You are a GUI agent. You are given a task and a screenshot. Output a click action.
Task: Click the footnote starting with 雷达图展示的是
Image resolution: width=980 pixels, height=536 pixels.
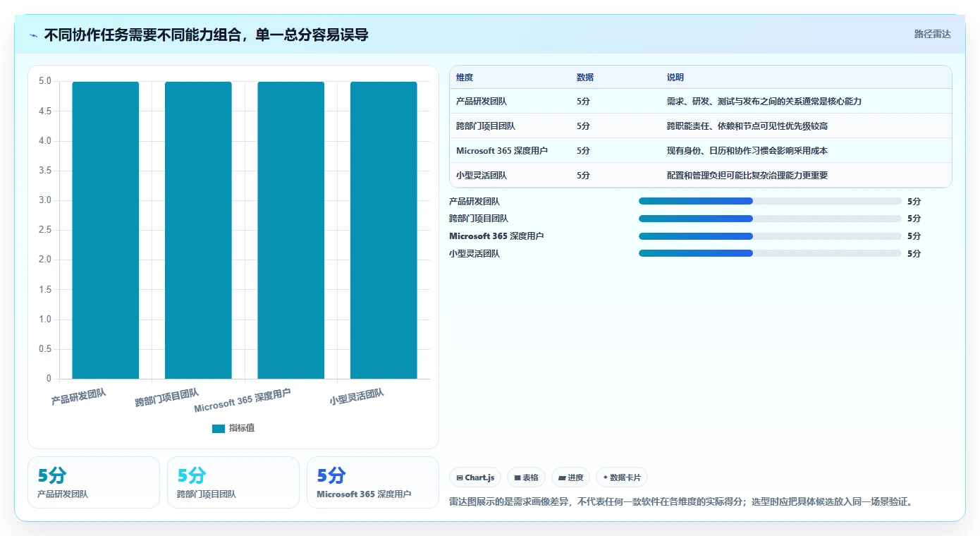[x=682, y=502]
